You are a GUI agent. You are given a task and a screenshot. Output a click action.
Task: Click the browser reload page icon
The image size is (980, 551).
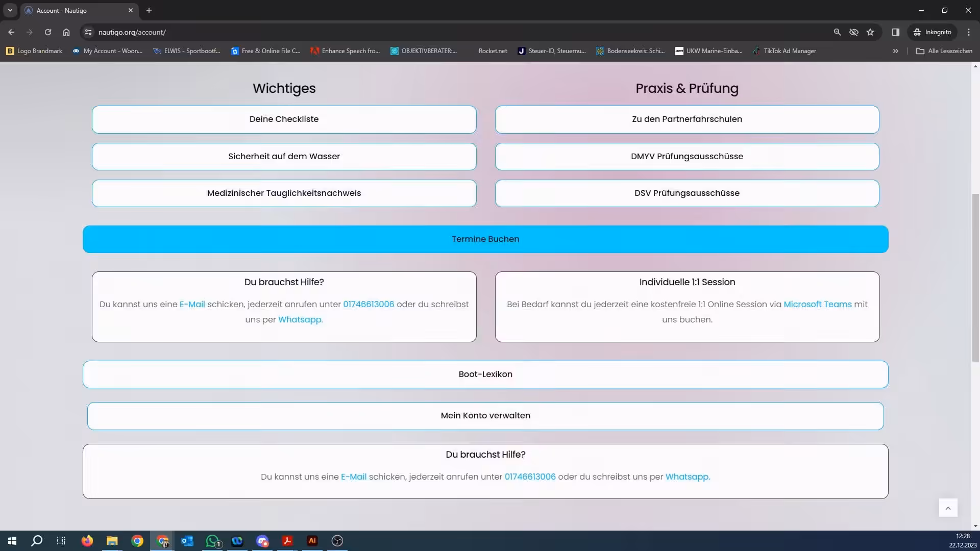pos(48,32)
